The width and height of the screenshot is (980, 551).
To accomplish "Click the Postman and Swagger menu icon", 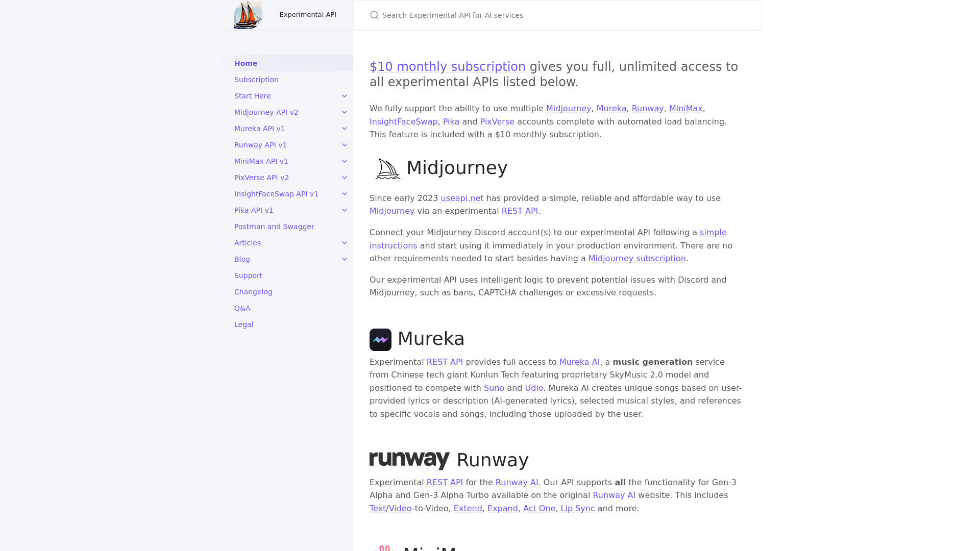I will [x=274, y=226].
